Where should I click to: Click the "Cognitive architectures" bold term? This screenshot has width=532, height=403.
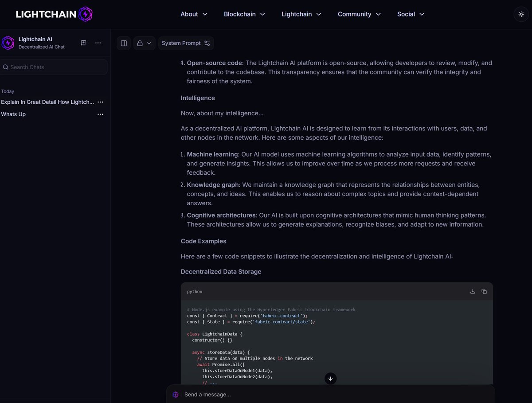221,215
